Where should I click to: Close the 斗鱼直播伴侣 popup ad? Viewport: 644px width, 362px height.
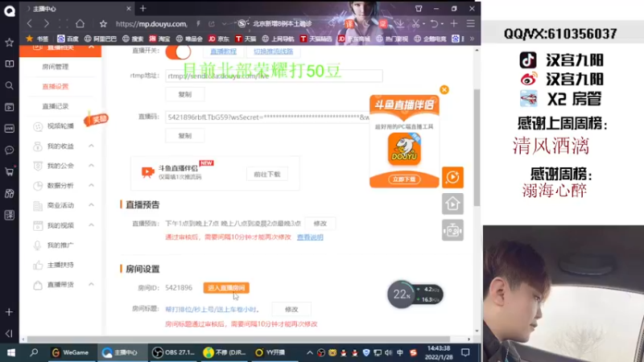tap(444, 90)
